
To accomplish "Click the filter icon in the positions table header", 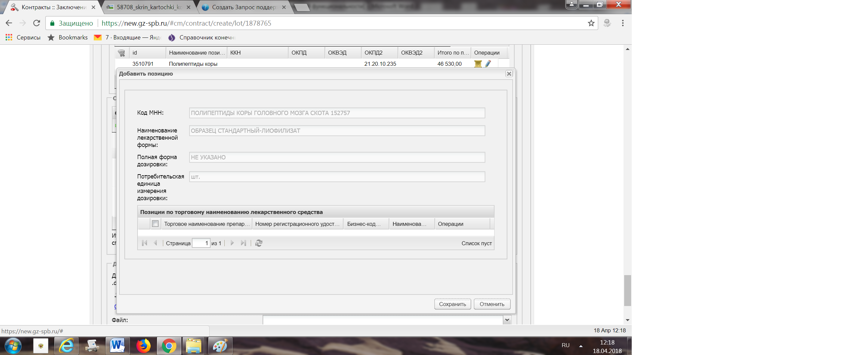I will click(x=122, y=53).
